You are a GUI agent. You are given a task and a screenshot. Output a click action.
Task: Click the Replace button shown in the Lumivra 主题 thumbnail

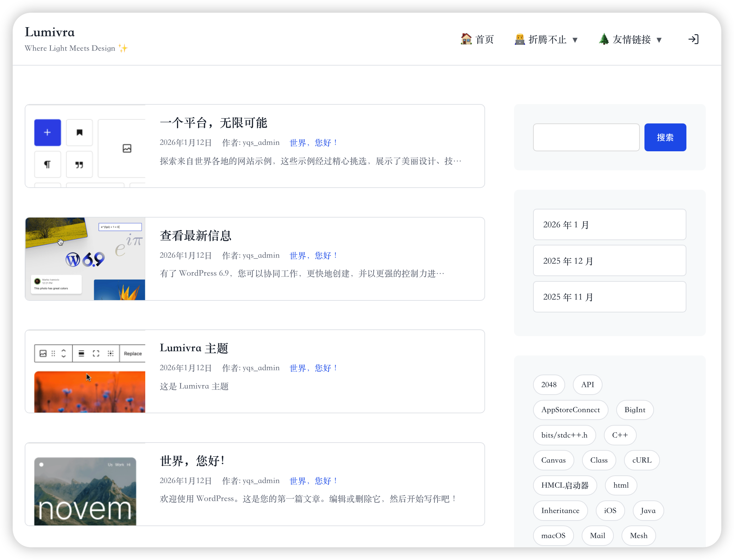click(132, 353)
